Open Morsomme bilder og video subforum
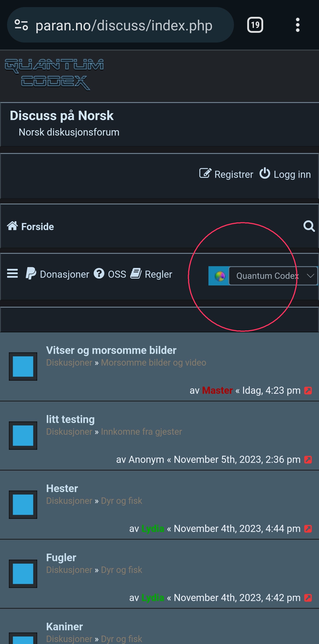319x644 pixels. [x=154, y=363]
